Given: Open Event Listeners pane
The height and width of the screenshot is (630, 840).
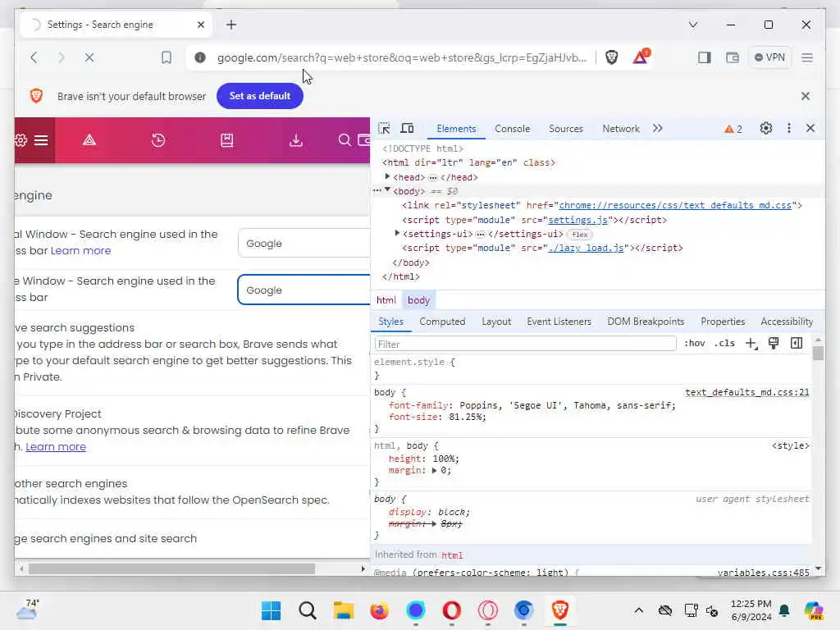Looking at the screenshot, I should click(559, 322).
